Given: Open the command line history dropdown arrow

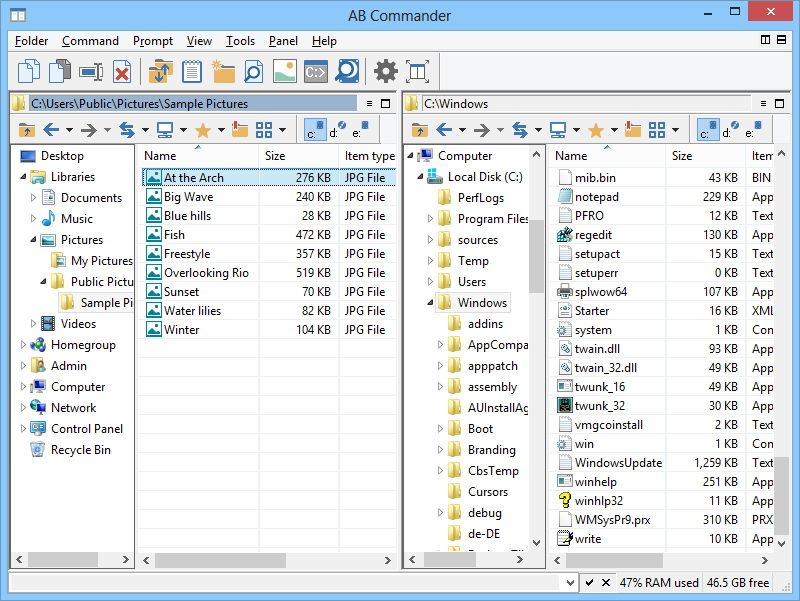Looking at the screenshot, I should click(x=570, y=583).
